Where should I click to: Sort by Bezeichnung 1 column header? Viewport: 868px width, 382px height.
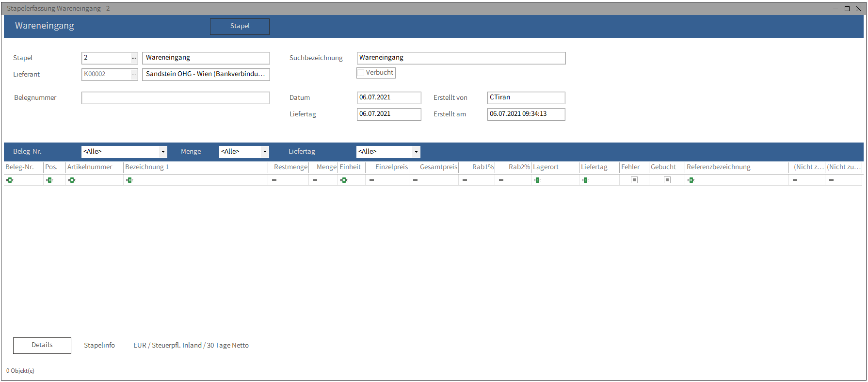coord(196,167)
